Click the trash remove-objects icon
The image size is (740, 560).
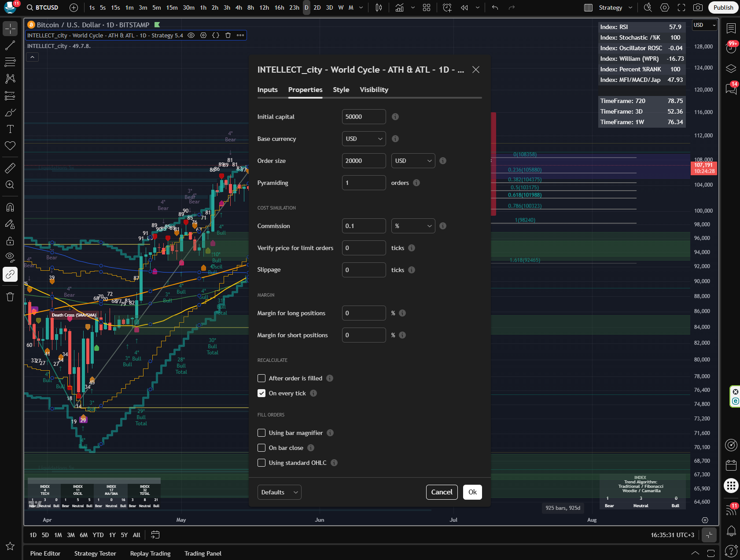pos(10,297)
